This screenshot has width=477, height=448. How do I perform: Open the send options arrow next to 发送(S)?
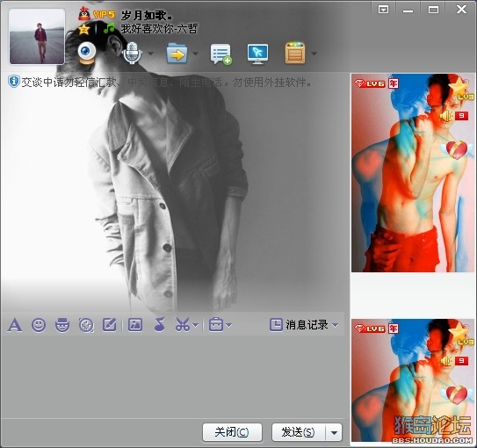(x=334, y=432)
